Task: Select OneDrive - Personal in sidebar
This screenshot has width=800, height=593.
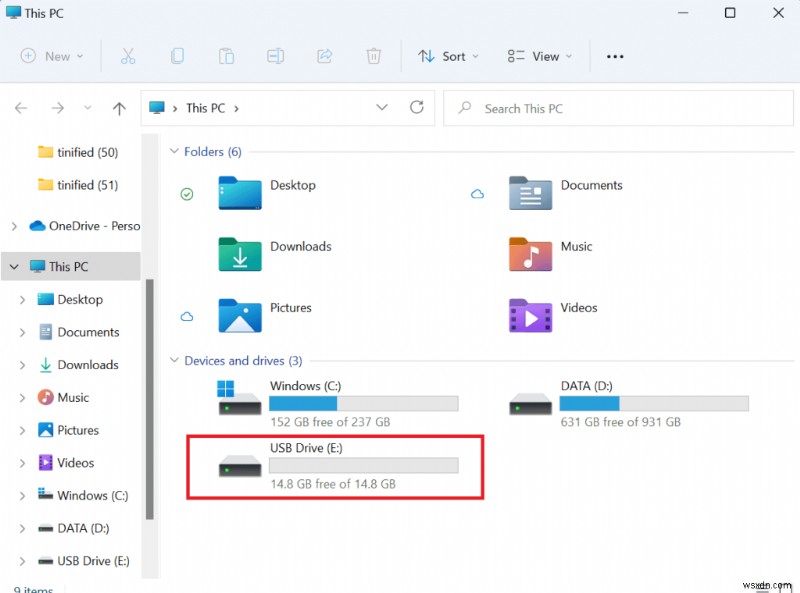Action: [84, 226]
